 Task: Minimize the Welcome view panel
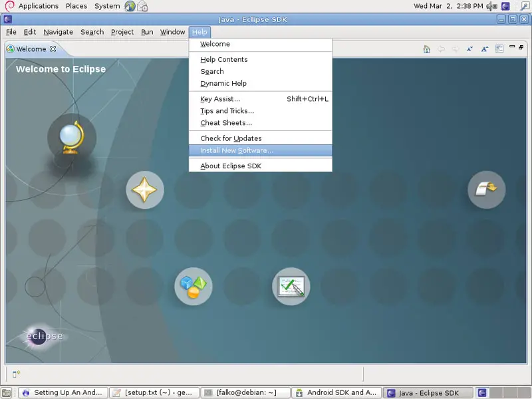tap(512, 47)
